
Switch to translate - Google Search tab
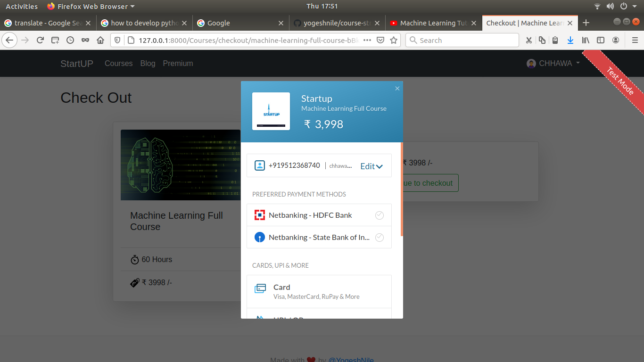pos(48,23)
